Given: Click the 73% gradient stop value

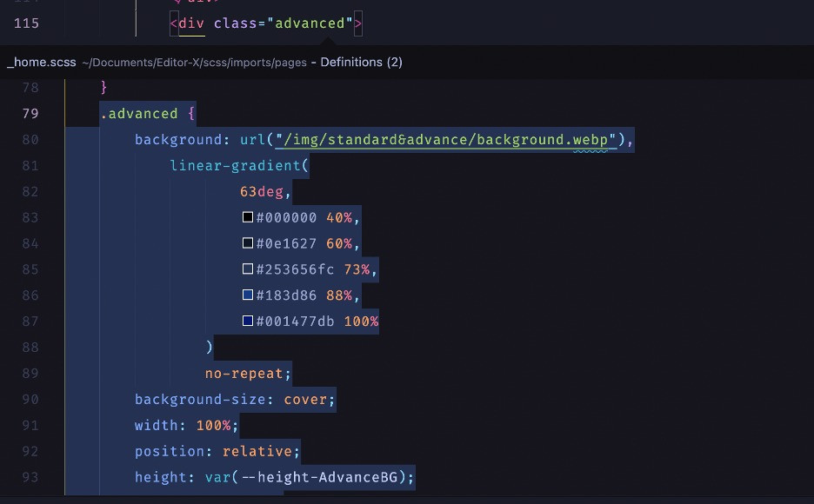Looking at the screenshot, I should click(x=357, y=269).
